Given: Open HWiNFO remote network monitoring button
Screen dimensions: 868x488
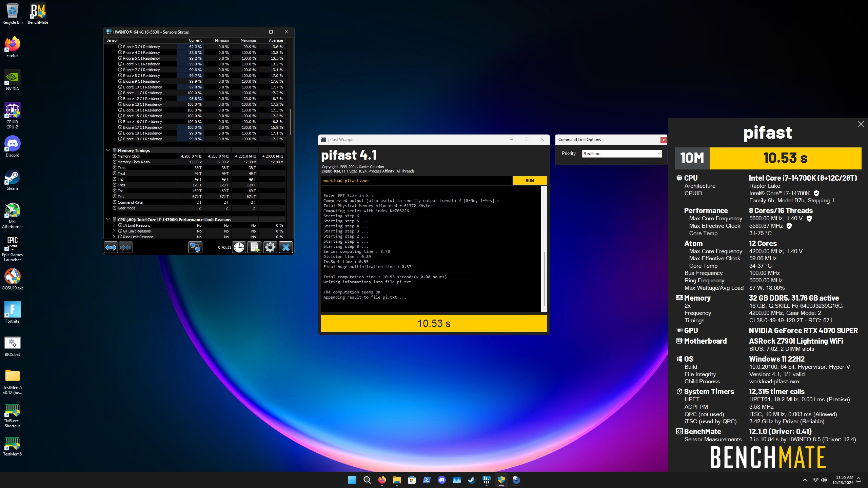Looking at the screenshot, I should click(x=195, y=247).
